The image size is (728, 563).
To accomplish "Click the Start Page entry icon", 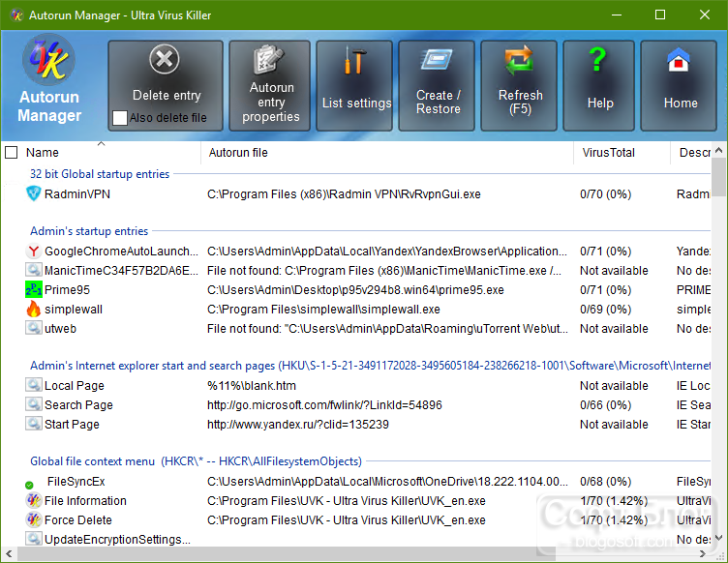I will click(34, 424).
